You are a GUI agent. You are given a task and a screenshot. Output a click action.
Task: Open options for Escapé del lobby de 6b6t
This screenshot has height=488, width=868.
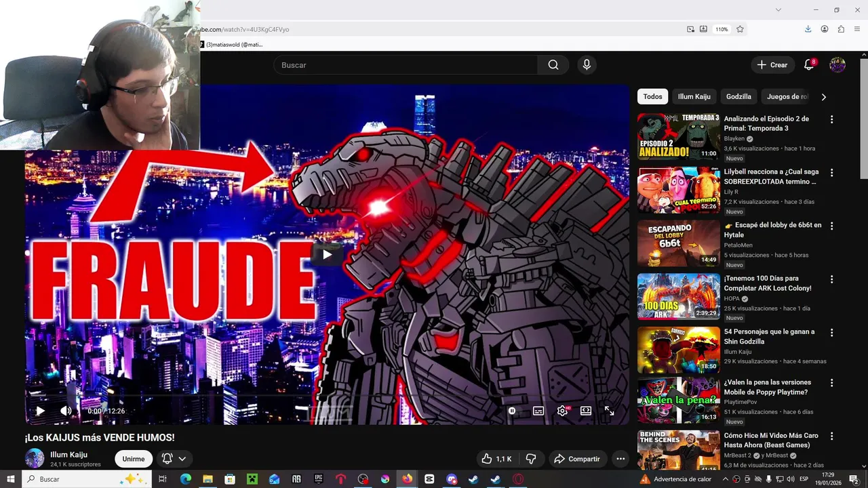831,226
